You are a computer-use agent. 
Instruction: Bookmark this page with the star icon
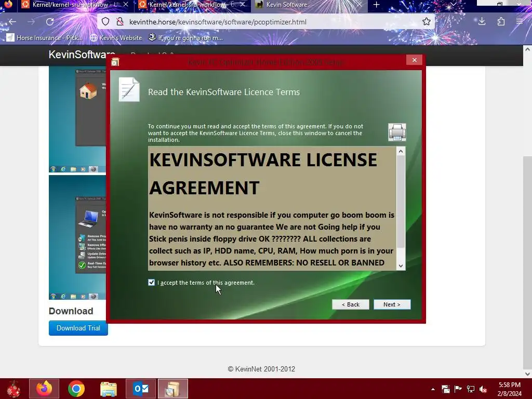click(427, 22)
